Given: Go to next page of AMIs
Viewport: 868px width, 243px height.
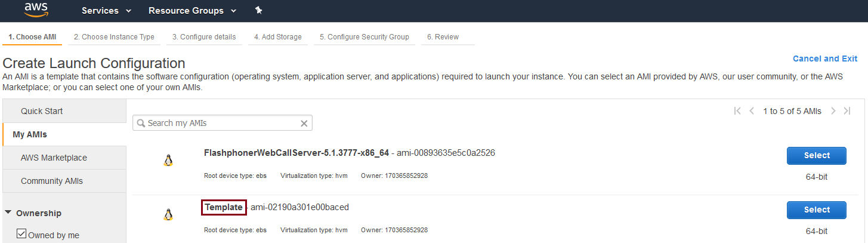Looking at the screenshot, I should (x=833, y=111).
